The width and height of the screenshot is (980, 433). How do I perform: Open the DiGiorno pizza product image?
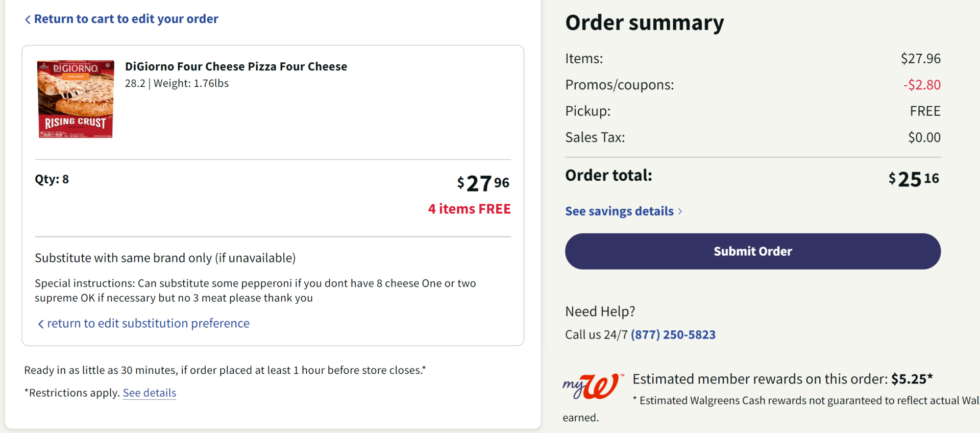(x=75, y=99)
